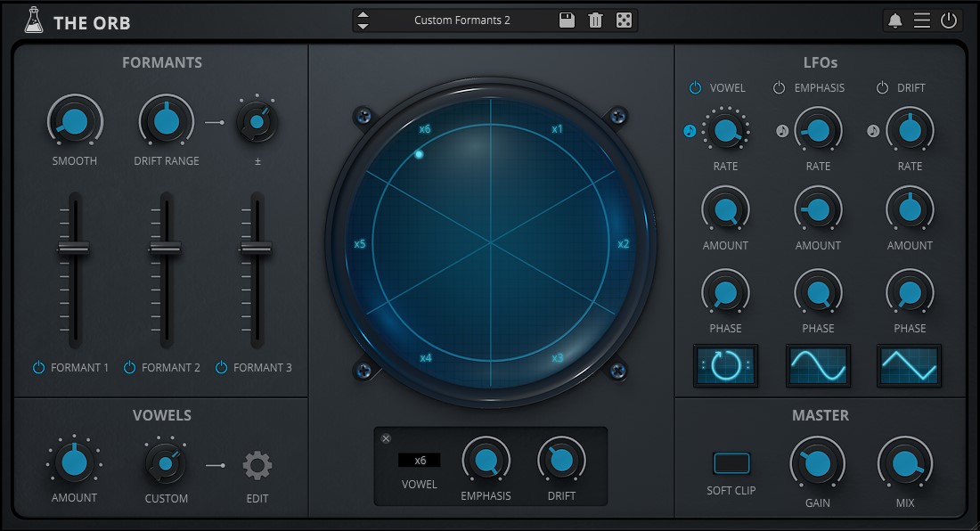
Task: Toggle plugin bypass power icon
Action: tap(948, 20)
